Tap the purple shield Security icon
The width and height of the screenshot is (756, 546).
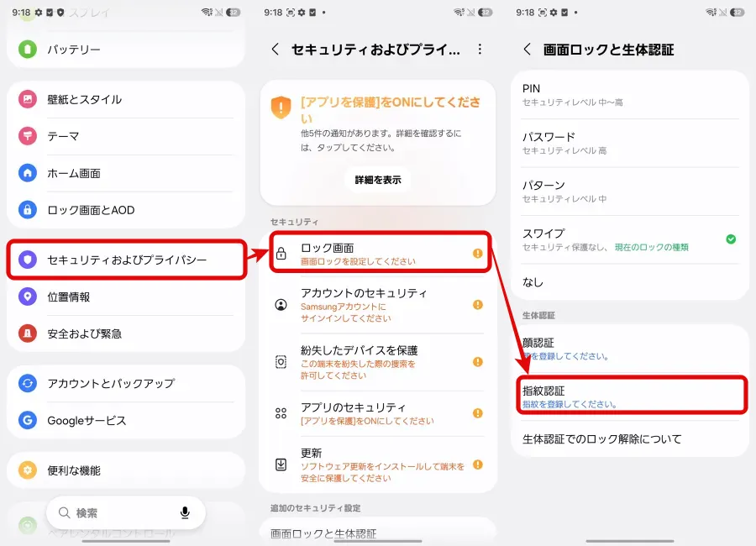pos(28,260)
